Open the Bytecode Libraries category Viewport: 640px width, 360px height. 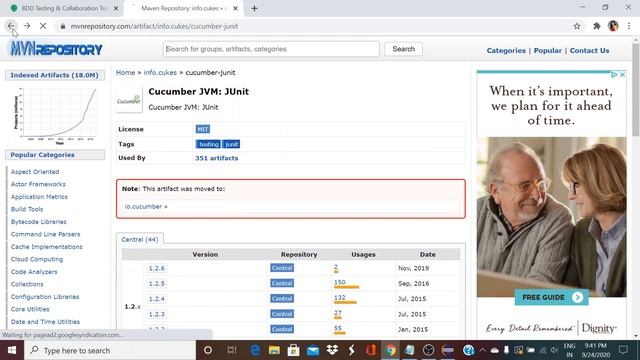39,222
